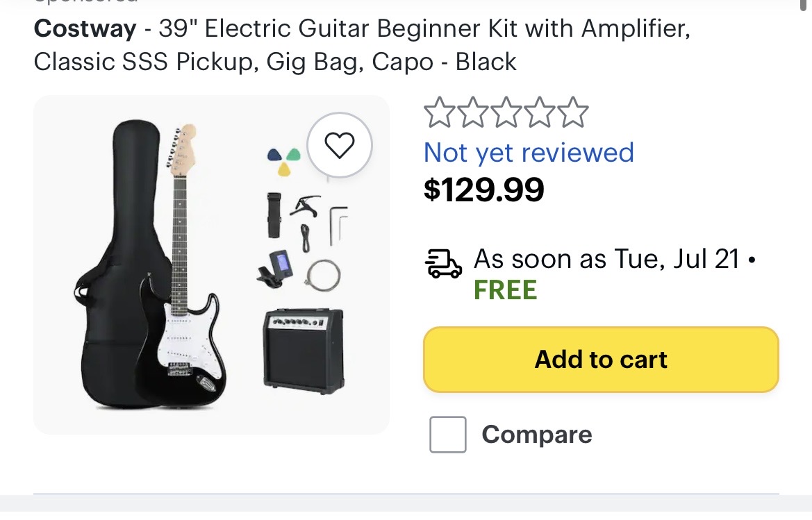
Task: Click the guitar picks in the product photo
Action: (x=284, y=161)
